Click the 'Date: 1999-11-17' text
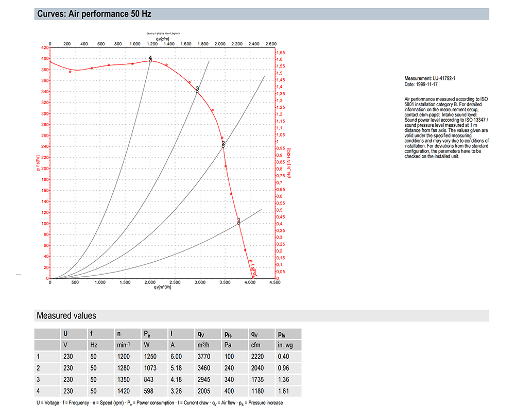This screenshot has width=515, height=420. tap(421, 84)
